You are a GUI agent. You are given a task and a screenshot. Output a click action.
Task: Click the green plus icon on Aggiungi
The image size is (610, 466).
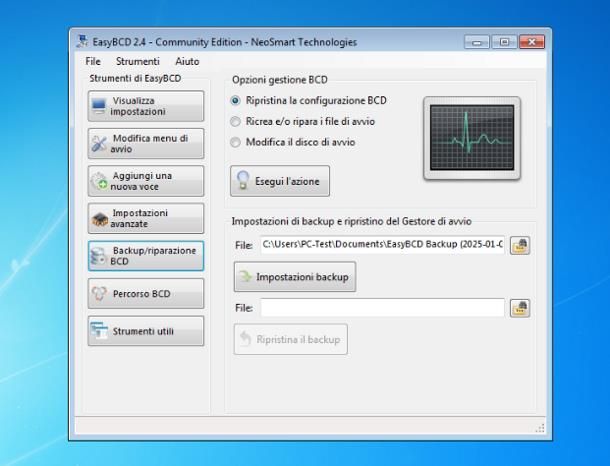pyautogui.click(x=99, y=181)
